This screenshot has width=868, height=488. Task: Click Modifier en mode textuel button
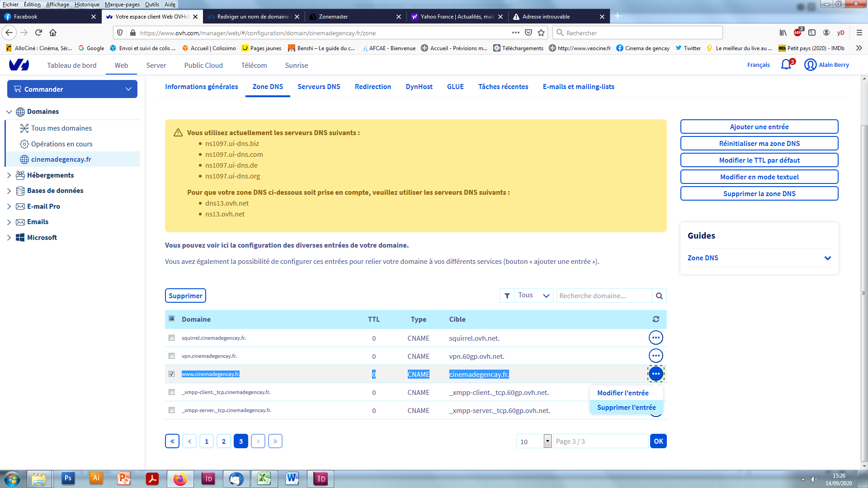click(759, 177)
